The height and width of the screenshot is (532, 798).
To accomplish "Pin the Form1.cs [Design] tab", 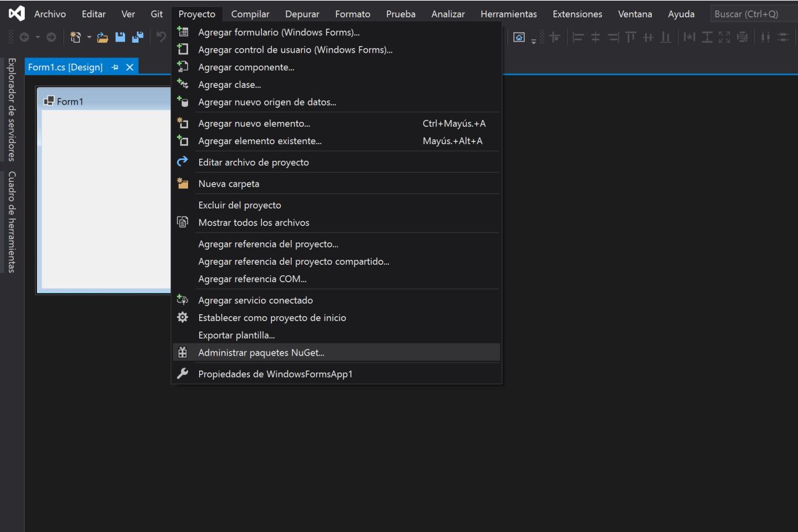I will coord(116,67).
